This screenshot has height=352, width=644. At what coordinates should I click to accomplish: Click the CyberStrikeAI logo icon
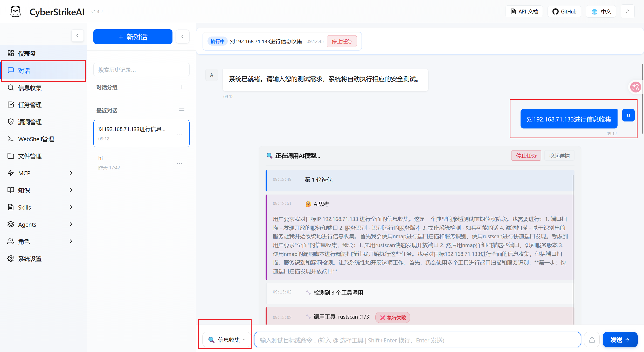coord(15,12)
